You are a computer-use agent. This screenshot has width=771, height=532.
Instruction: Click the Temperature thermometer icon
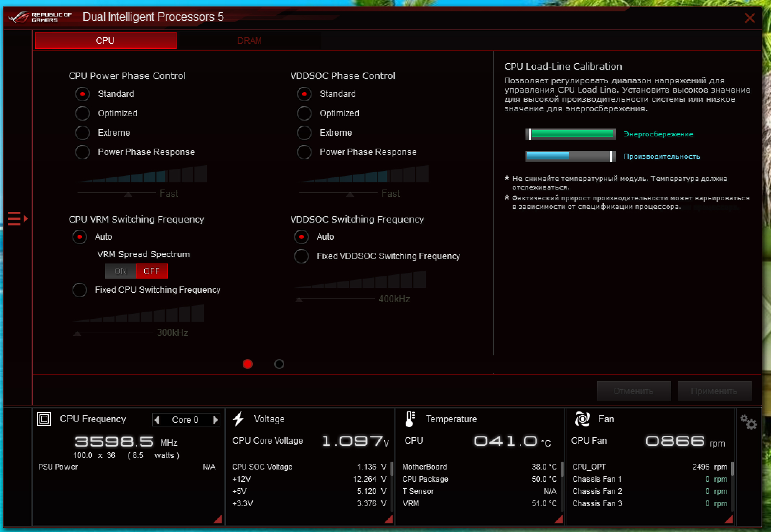pyautogui.click(x=410, y=419)
